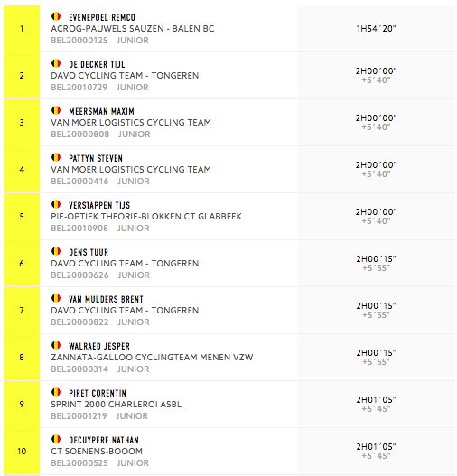Click the Belgian flag beside De Decker Tijl

coord(56,63)
